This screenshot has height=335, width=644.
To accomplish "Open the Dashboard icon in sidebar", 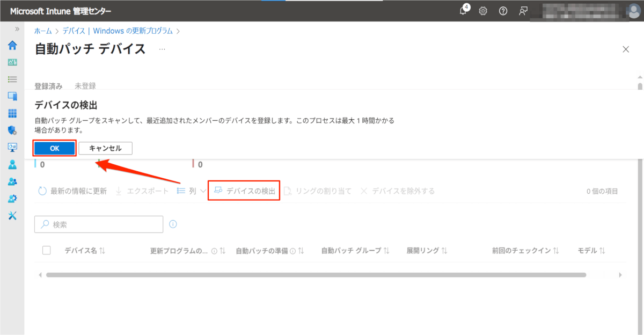I will point(12,62).
